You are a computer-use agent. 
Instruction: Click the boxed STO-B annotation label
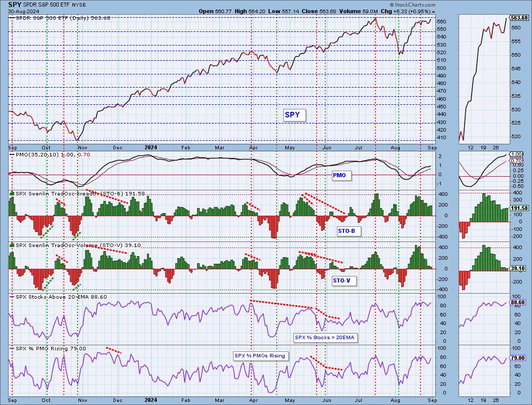click(x=348, y=231)
